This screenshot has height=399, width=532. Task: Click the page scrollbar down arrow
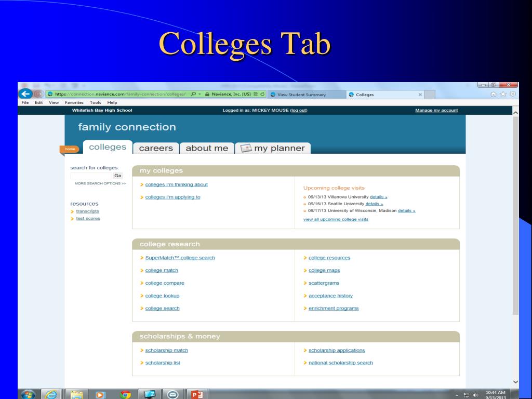pyautogui.click(x=515, y=382)
